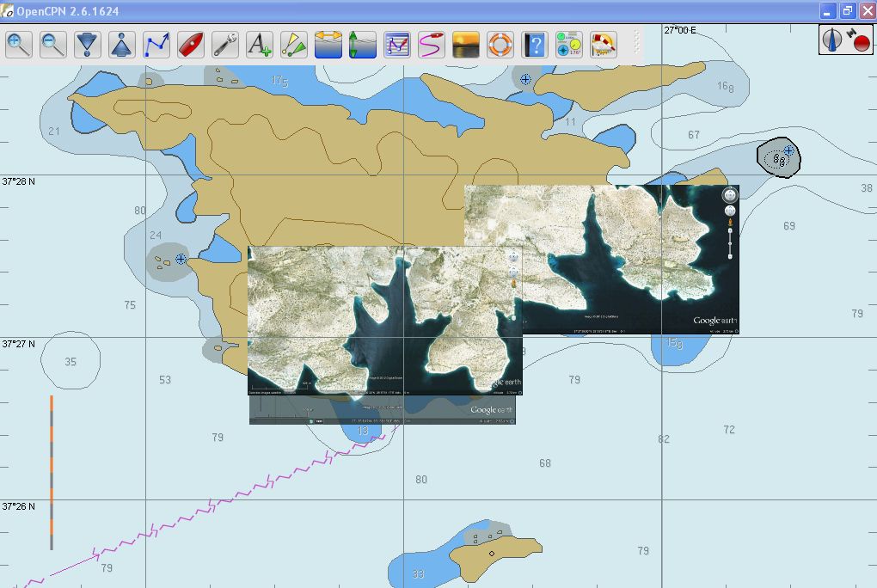This screenshot has width=877, height=588.
Task: Click the magenta track line
Action: coord(212,505)
